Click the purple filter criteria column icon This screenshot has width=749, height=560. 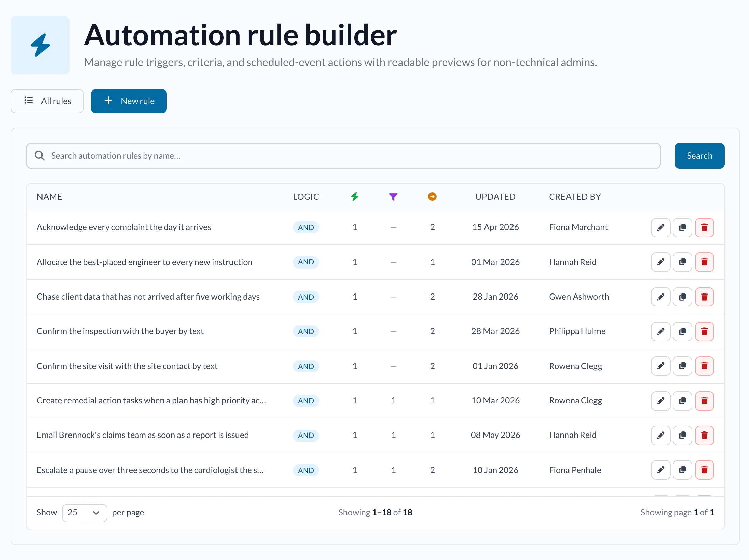coord(393,197)
